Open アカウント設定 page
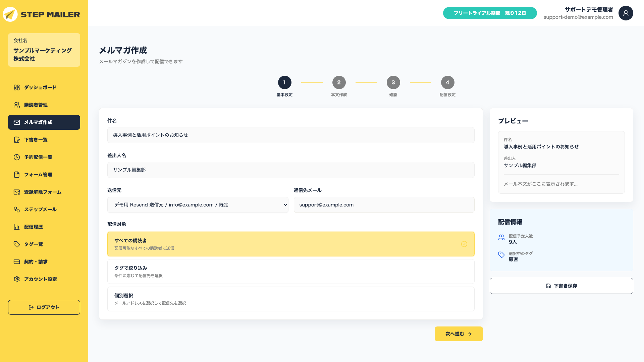 coord(44,279)
